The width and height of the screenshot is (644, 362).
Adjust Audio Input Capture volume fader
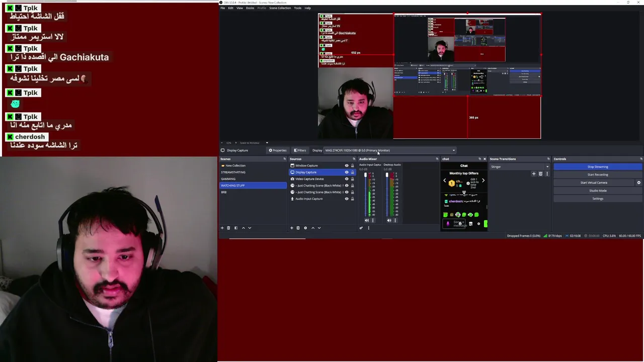366,175
